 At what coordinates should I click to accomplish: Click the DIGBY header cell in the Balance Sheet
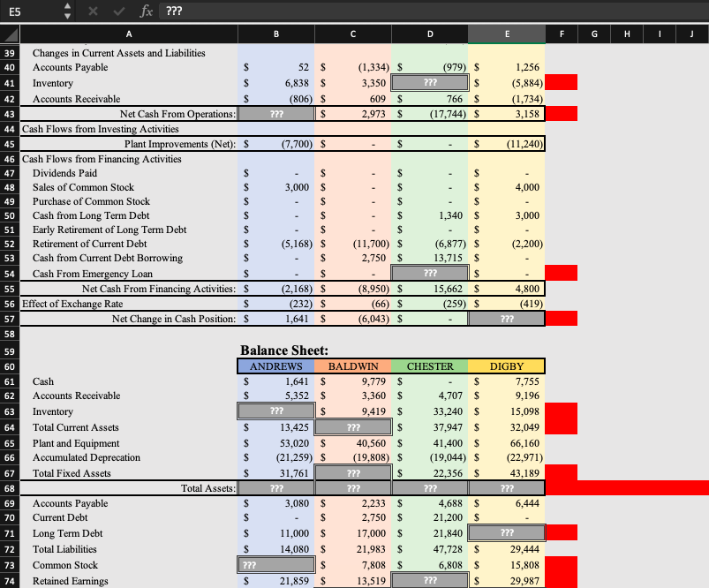[506, 366]
